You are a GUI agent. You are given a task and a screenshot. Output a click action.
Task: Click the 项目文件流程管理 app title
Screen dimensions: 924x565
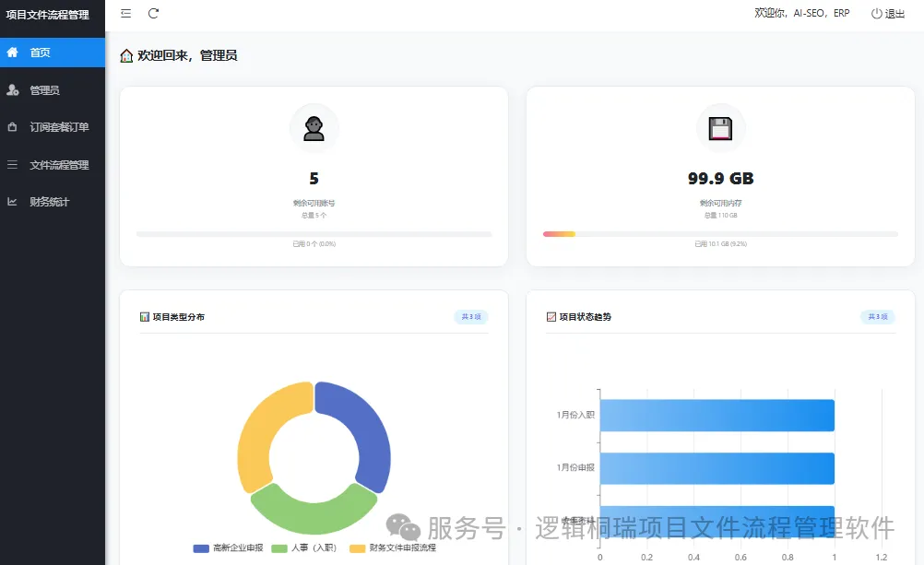(x=48, y=15)
